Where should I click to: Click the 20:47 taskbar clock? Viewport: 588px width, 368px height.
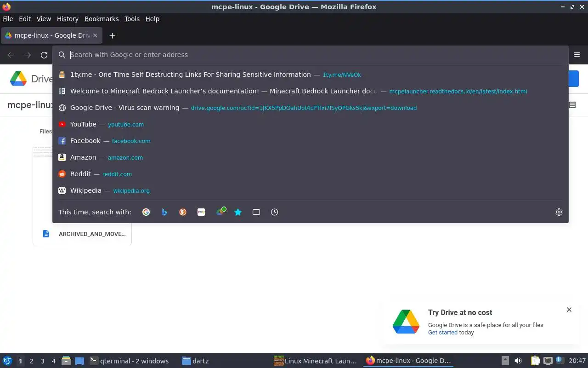click(577, 361)
